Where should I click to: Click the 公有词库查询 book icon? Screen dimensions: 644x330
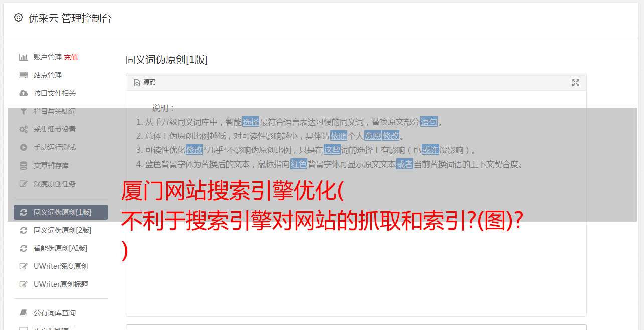[x=23, y=313]
